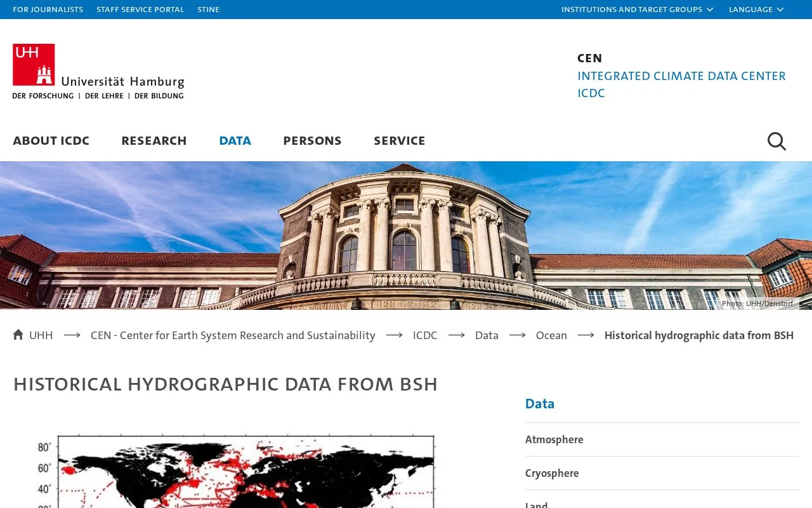Navigate to Data breadcrumb link
The image size is (812, 508).
(x=487, y=335)
